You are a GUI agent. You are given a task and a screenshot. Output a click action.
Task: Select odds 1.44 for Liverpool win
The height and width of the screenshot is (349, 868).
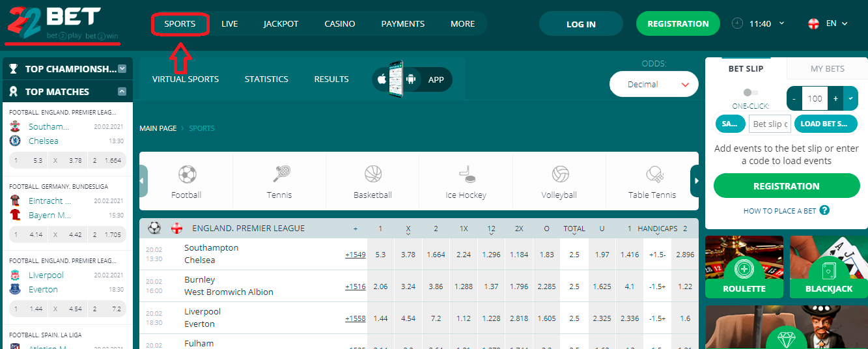(381, 318)
